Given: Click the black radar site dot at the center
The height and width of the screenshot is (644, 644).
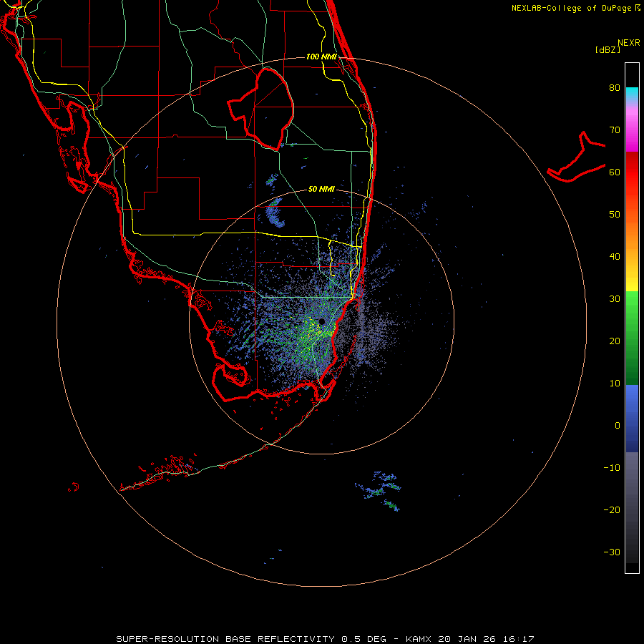Looking at the screenshot, I should (321, 321).
